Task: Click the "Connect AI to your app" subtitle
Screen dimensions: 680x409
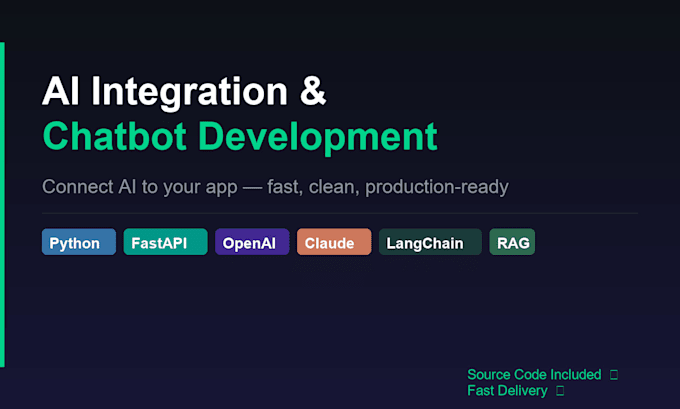Action: click(275, 187)
